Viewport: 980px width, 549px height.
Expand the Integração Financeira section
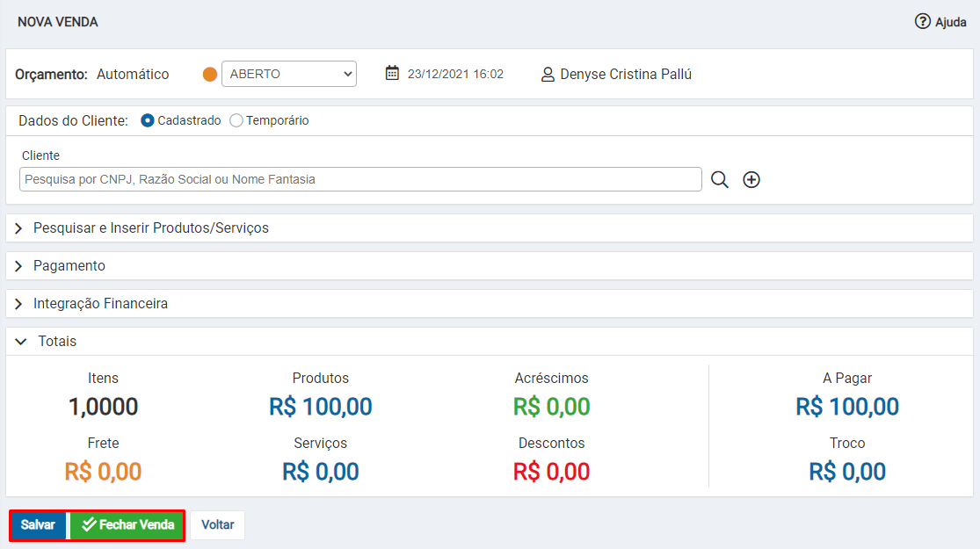pos(490,304)
